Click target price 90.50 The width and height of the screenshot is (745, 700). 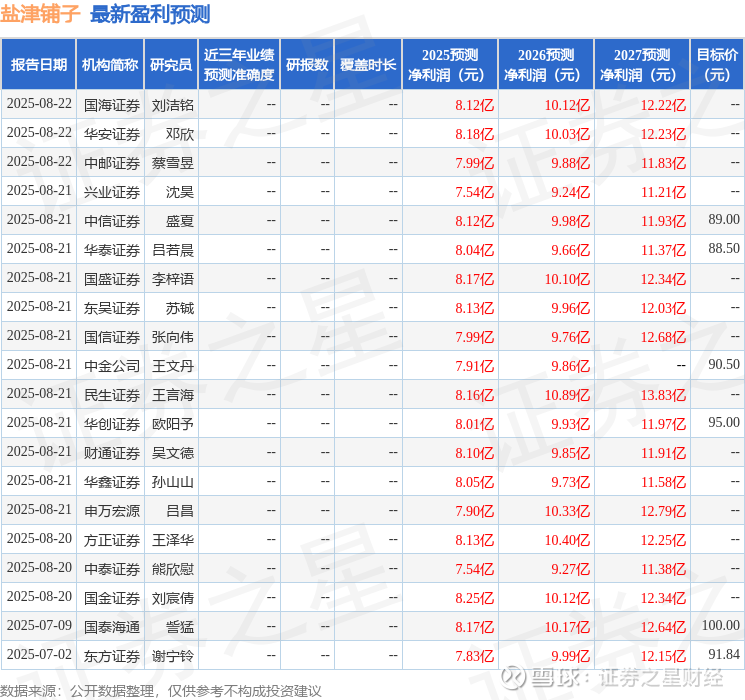724,364
